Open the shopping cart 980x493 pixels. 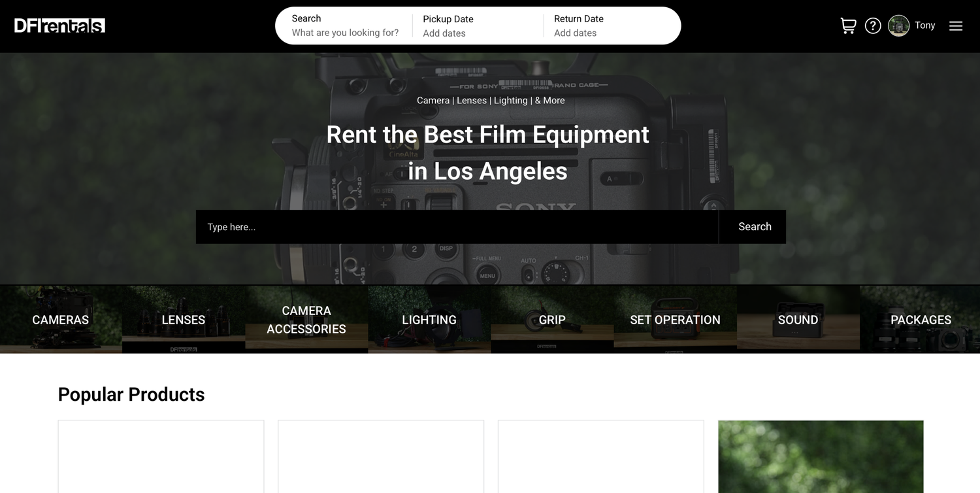click(x=848, y=25)
